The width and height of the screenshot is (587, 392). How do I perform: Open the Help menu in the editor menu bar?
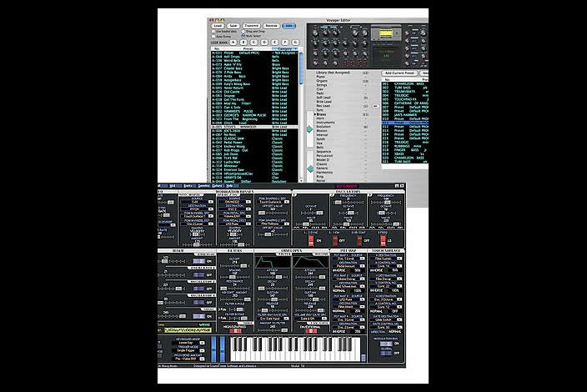(x=229, y=186)
